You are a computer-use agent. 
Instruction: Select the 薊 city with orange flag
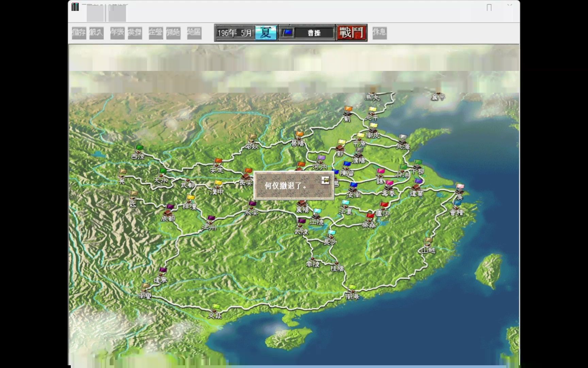click(347, 114)
